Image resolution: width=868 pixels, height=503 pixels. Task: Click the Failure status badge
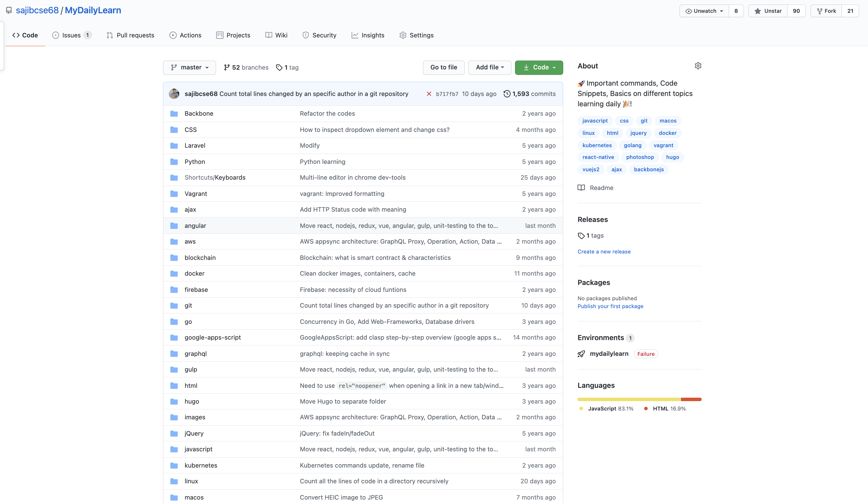pos(645,354)
